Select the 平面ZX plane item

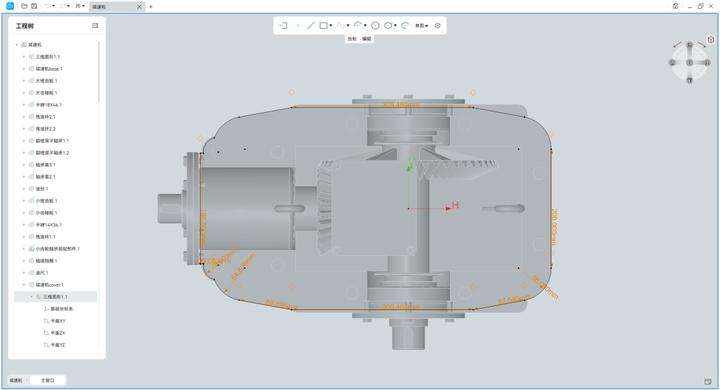click(58, 333)
